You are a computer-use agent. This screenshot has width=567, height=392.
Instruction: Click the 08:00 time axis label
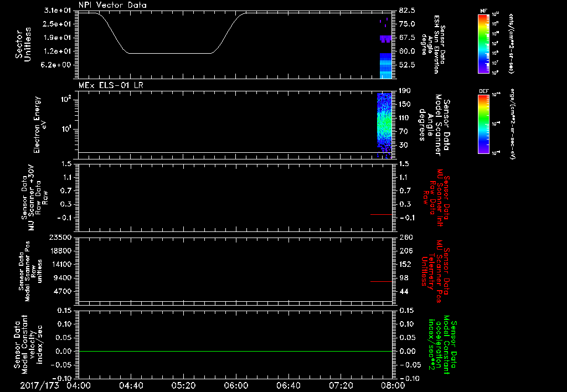(393, 385)
